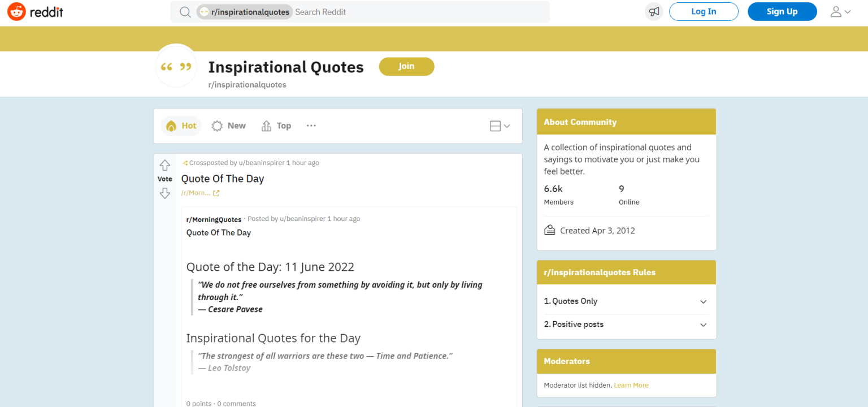Downvote the Quote Of The Day post
Screen dimensions: 868x407
(x=164, y=193)
